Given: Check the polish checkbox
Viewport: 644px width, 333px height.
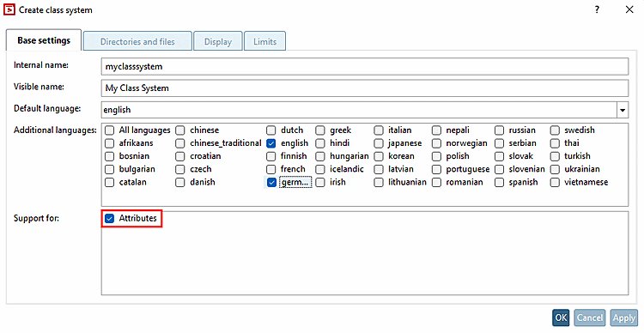Looking at the screenshot, I should tap(436, 156).
